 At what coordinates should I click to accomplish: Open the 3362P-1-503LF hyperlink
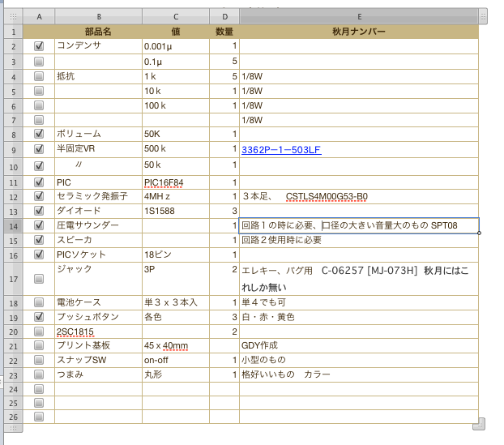281,150
